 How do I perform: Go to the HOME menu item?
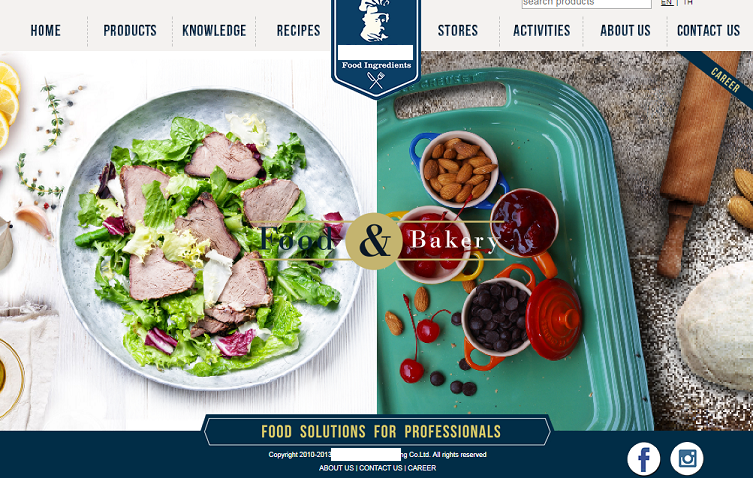coord(46,31)
